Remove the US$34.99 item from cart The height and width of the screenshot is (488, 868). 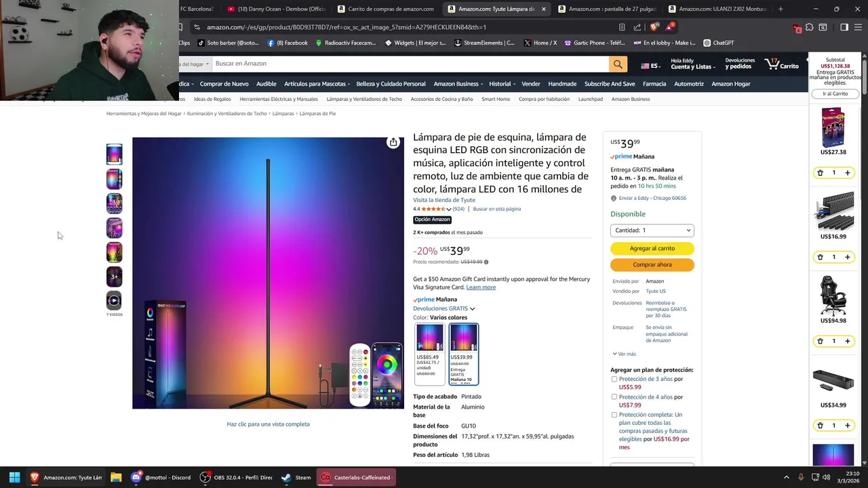(x=820, y=425)
